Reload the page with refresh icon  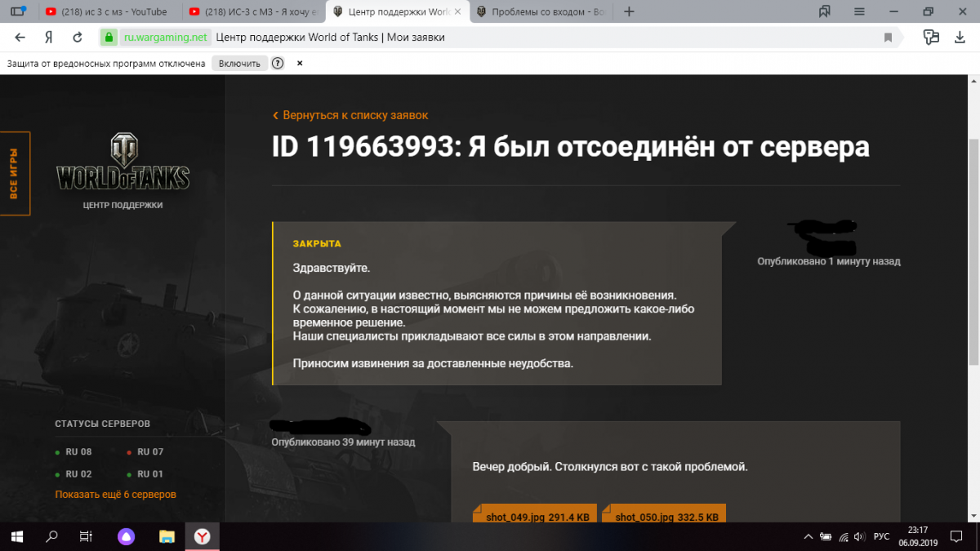pos(78,38)
